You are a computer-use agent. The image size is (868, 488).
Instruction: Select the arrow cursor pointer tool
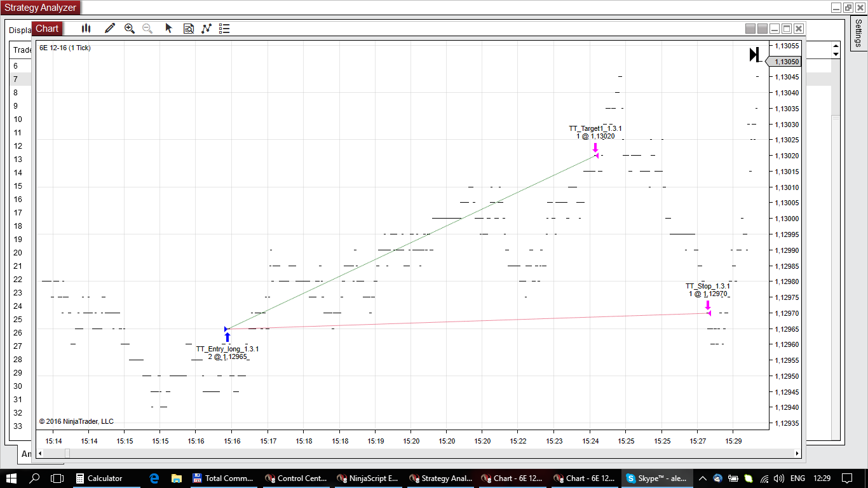tap(169, 29)
